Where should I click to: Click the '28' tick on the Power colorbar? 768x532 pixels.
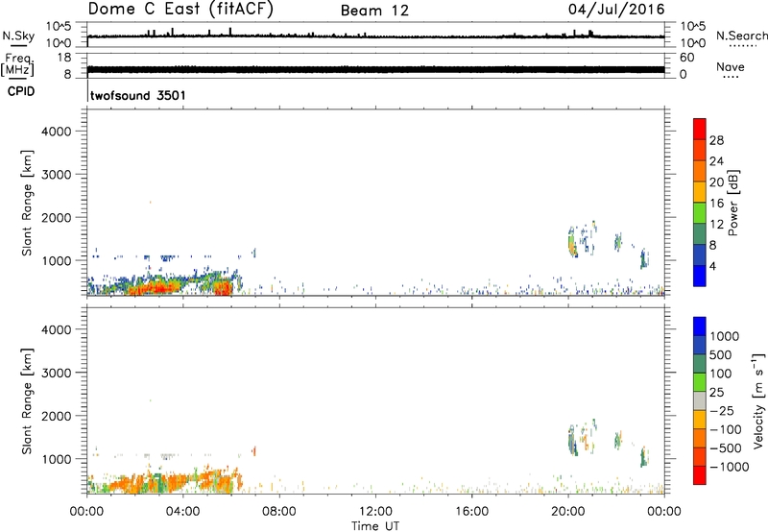(x=716, y=140)
